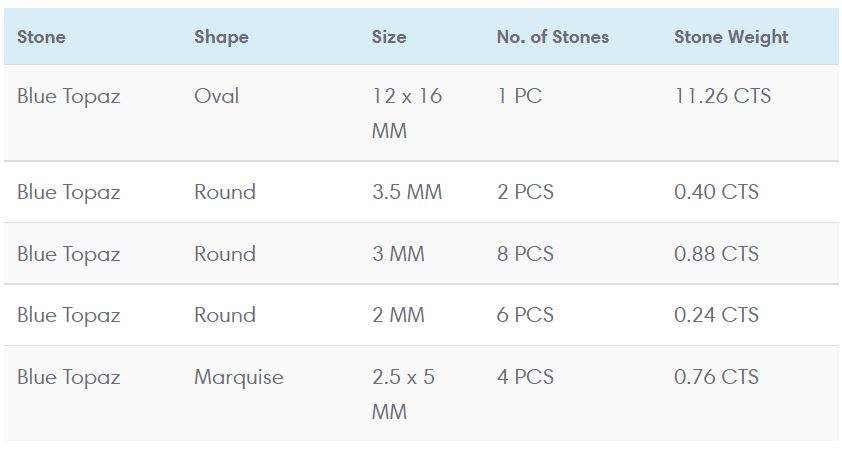Select the 3.5 MM size cell
Viewport: 842px width, 450px height.
pyautogui.click(x=406, y=192)
